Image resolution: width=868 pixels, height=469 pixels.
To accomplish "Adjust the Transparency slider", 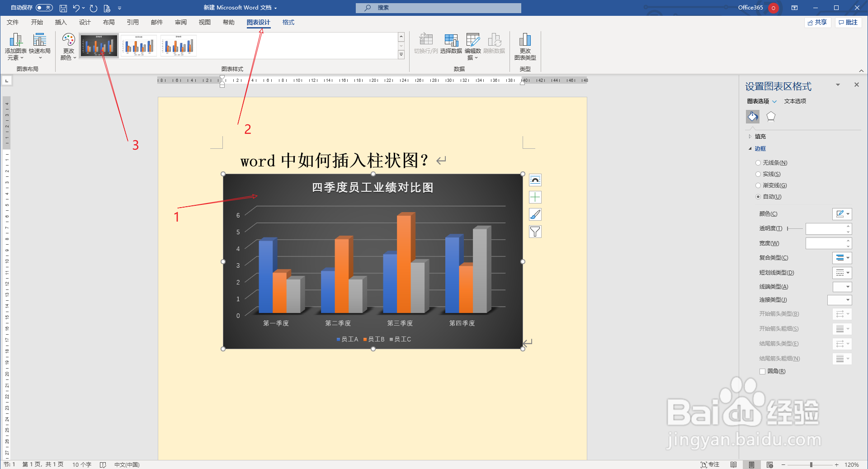I will click(795, 229).
